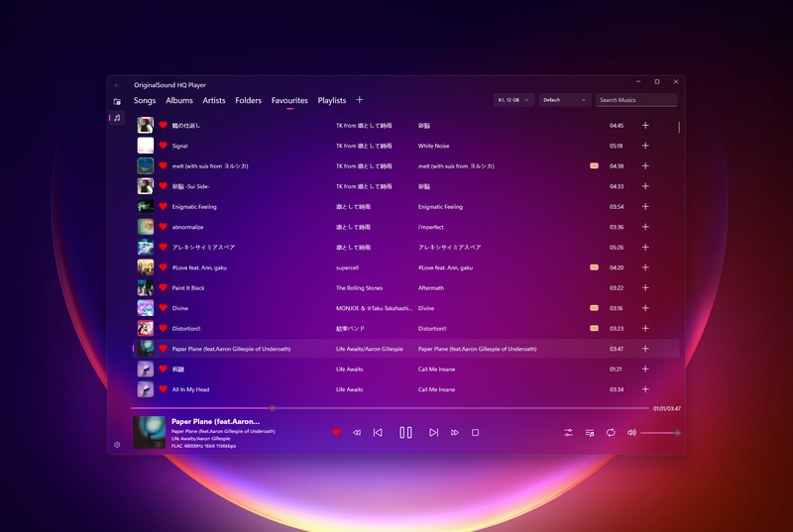Click 05:26 duration in list
This screenshot has height=532, width=793.
[616, 248]
